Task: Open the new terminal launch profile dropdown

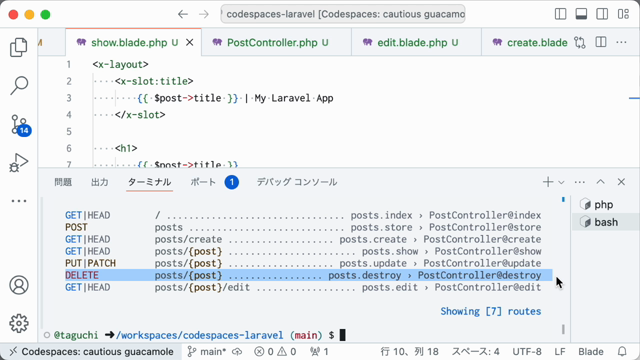Action: 562,182
